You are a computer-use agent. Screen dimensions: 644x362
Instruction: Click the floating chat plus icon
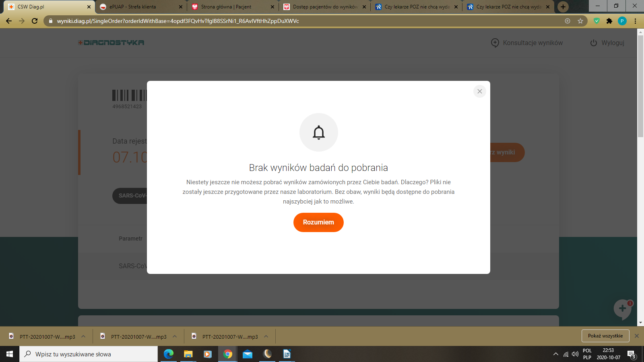click(x=622, y=309)
